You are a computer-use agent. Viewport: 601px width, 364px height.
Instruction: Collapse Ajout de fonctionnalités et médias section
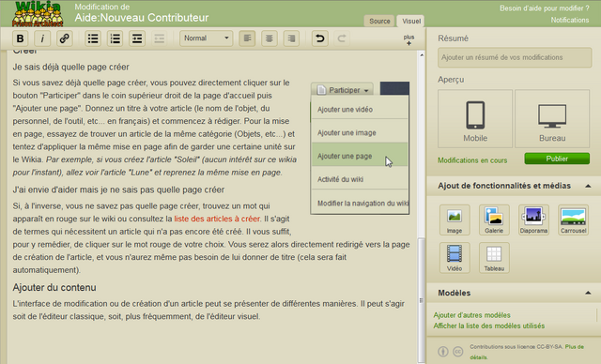coord(588,186)
